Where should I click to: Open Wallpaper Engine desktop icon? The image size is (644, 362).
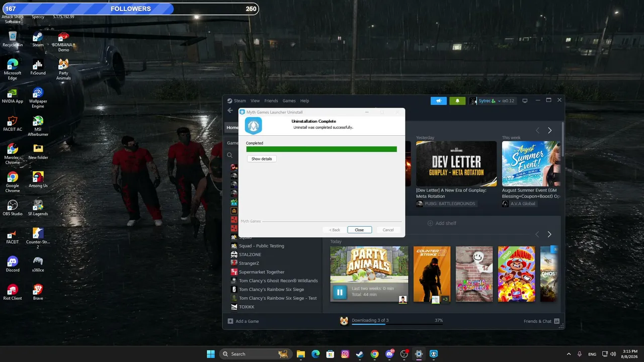click(x=38, y=98)
